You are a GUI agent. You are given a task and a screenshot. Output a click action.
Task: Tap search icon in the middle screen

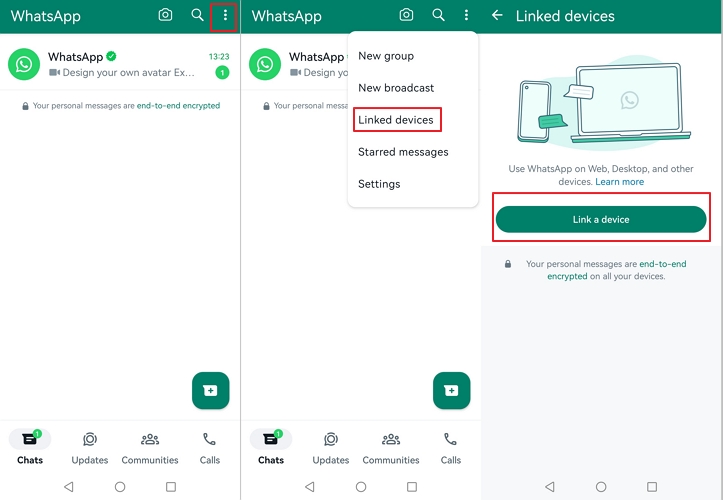pos(439,15)
